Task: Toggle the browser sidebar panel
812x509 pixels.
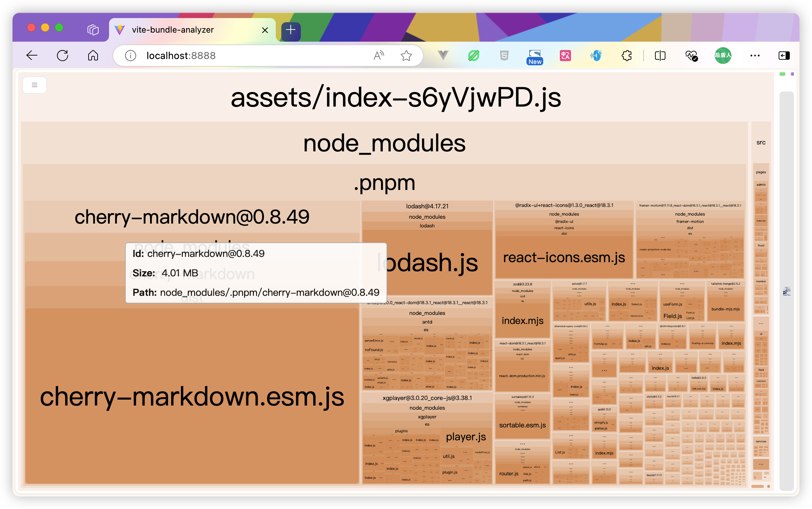Action: pos(784,56)
